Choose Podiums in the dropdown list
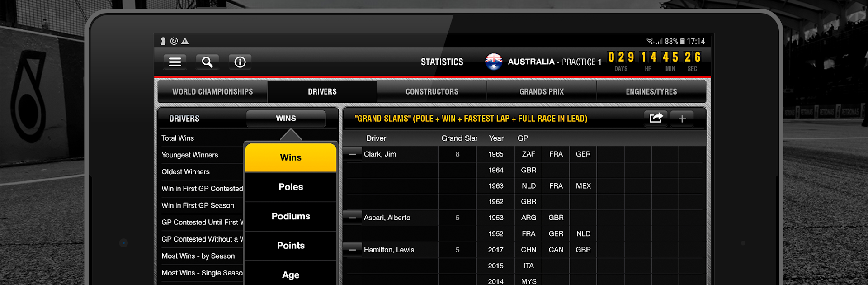The width and height of the screenshot is (868, 285). click(291, 216)
